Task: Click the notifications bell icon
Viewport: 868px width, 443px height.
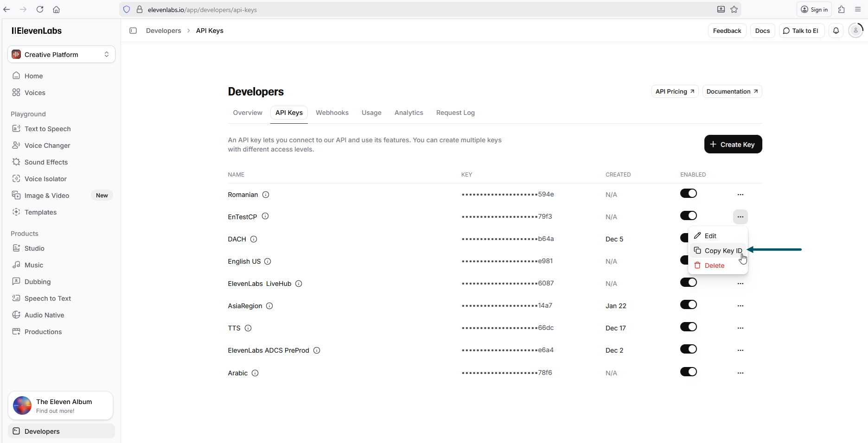Action: click(x=836, y=31)
